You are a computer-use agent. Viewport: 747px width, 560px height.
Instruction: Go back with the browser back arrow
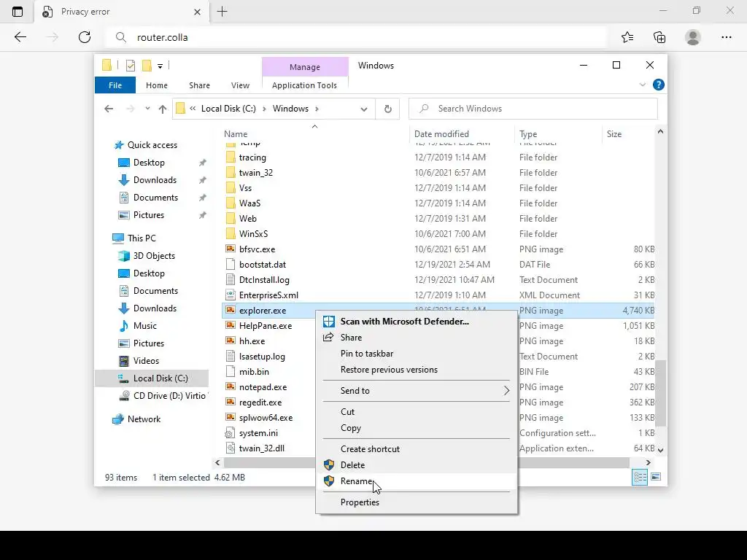point(20,37)
